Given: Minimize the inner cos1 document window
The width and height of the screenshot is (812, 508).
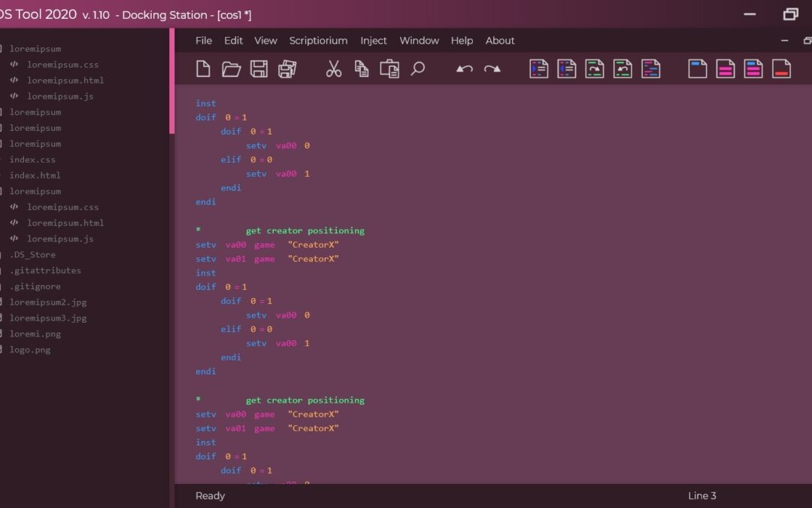Looking at the screenshot, I should coord(784,41).
